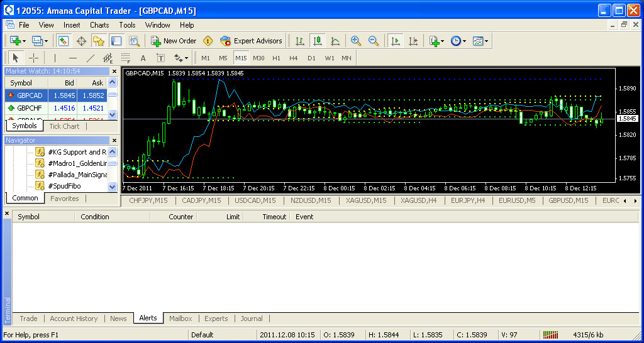Open the Periods clock dropdown
This screenshot has height=343, width=644.
458,41
